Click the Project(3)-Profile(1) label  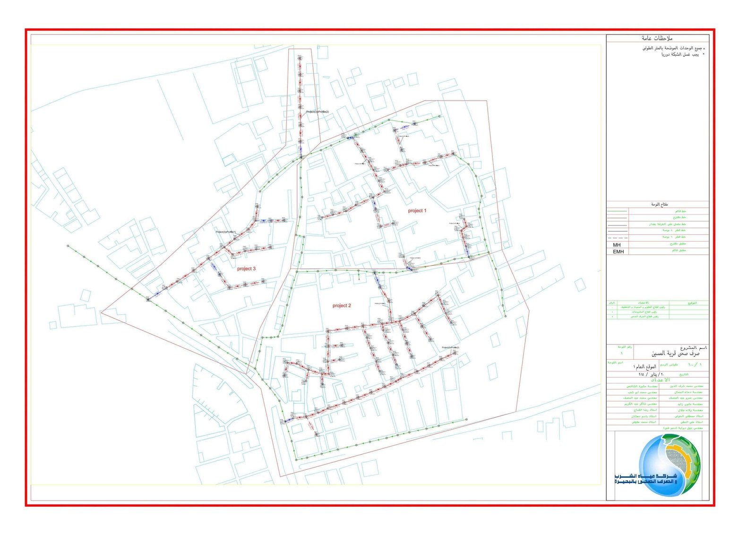point(225,232)
